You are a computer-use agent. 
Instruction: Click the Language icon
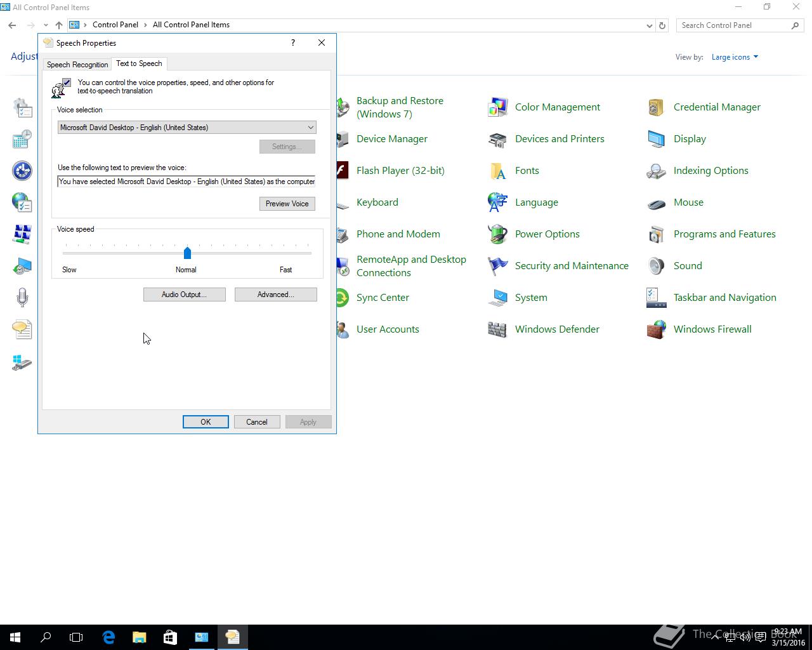pyautogui.click(x=497, y=202)
